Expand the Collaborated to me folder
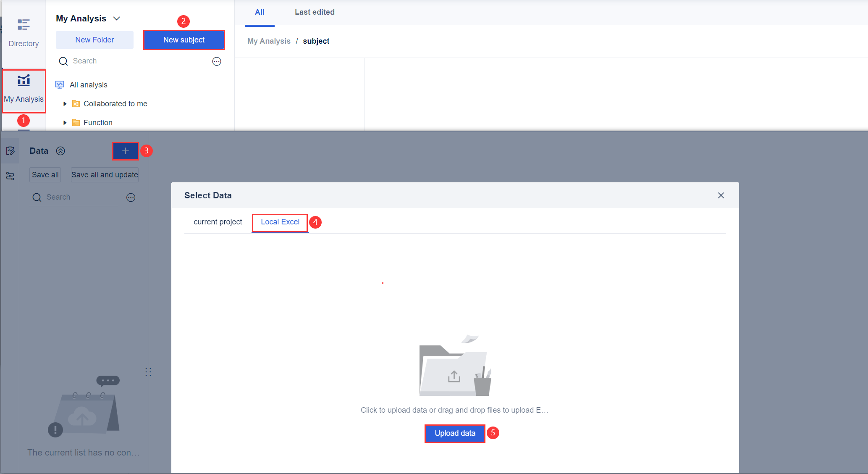 65,104
